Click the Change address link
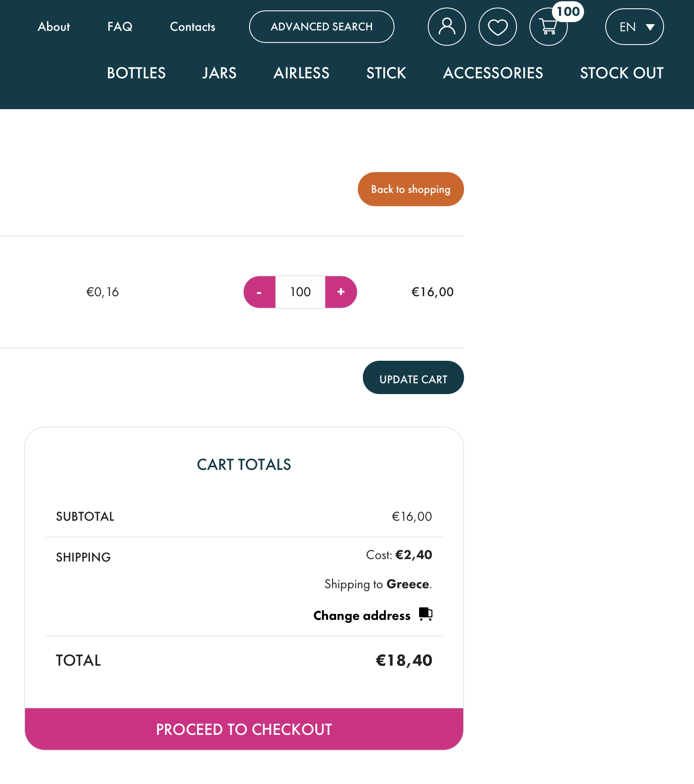Image resolution: width=694 pixels, height=784 pixels. click(x=362, y=615)
